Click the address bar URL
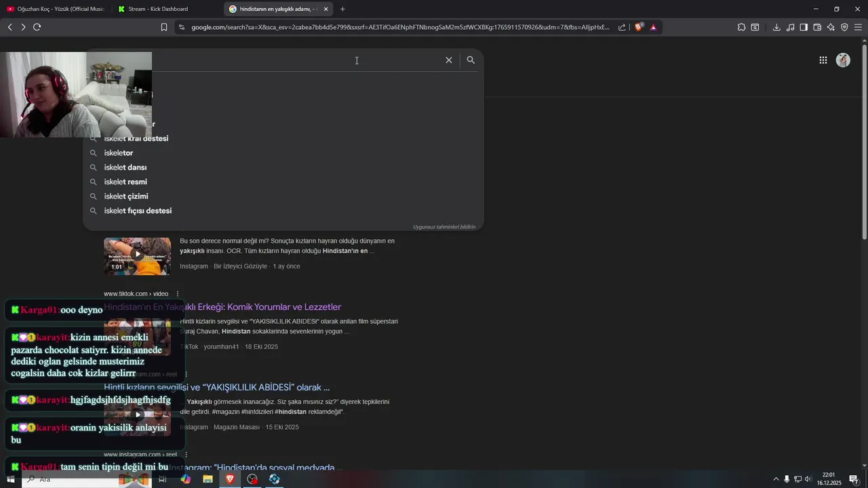This screenshot has height=488, width=868. (400, 27)
